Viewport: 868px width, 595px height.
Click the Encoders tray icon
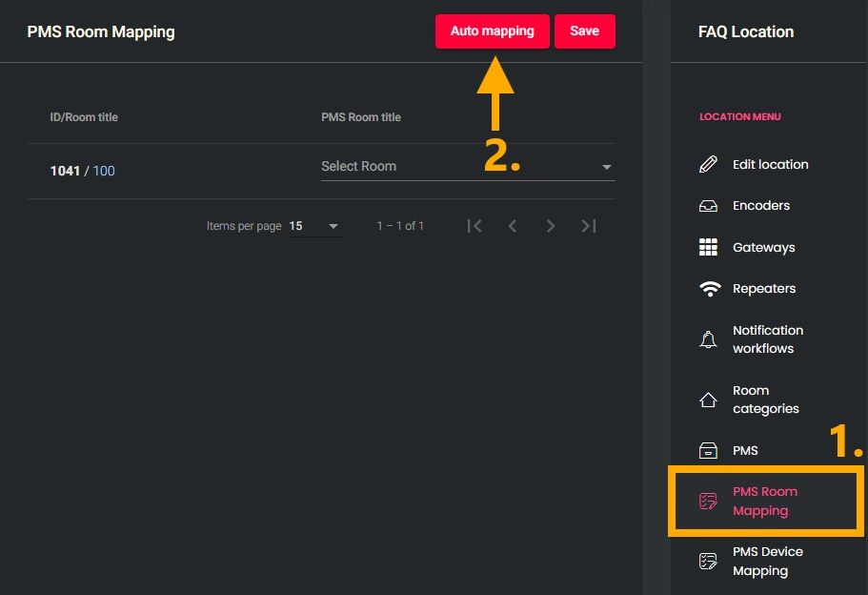(708, 206)
